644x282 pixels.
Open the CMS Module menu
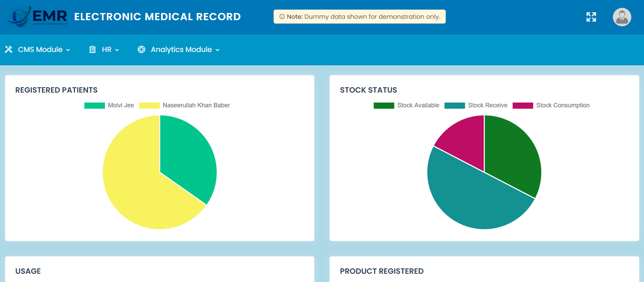tap(40, 50)
